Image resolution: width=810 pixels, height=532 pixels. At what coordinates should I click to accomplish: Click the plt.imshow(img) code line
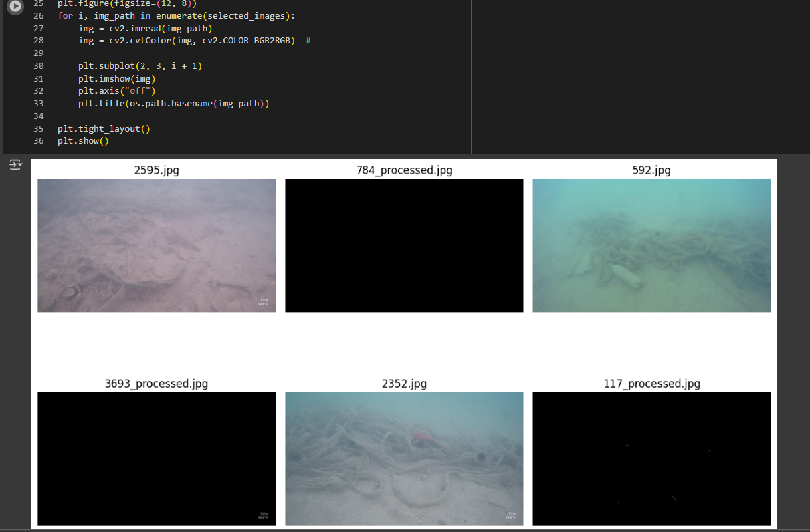pos(117,78)
